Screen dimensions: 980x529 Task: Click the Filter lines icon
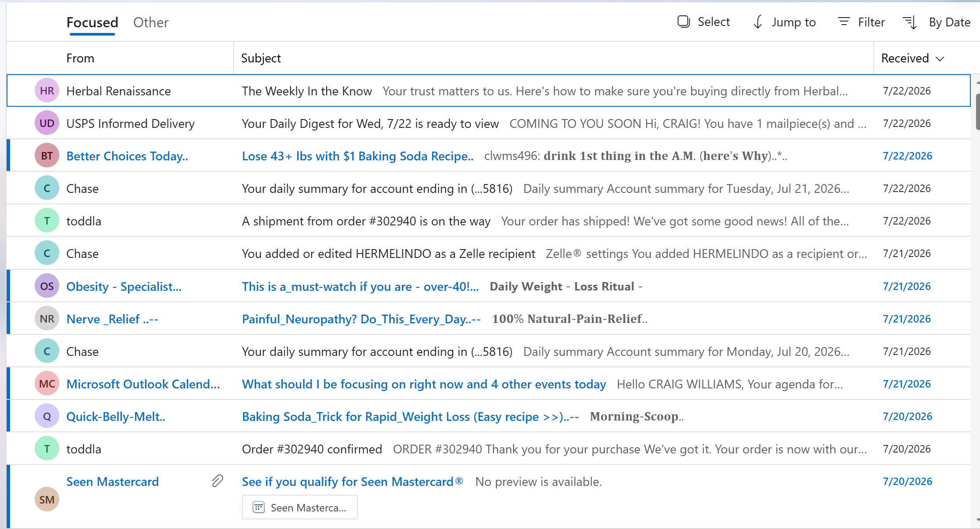[x=844, y=22]
